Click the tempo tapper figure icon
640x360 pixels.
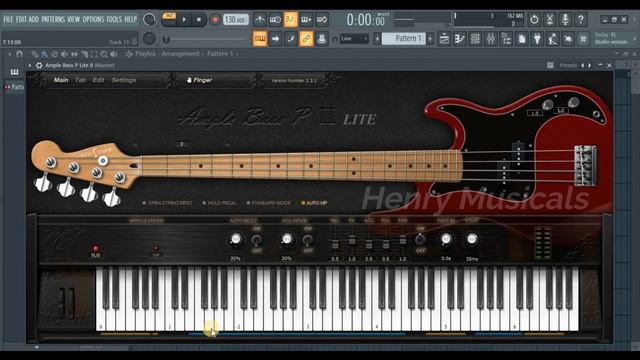click(553, 39)
